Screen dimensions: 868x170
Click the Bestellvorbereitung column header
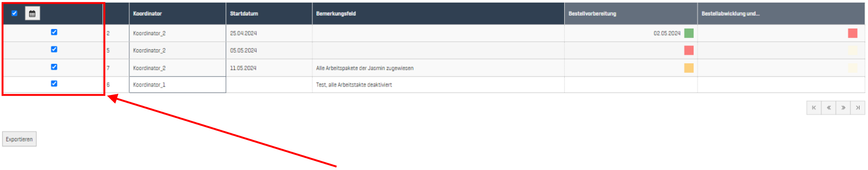coord(592,14)
